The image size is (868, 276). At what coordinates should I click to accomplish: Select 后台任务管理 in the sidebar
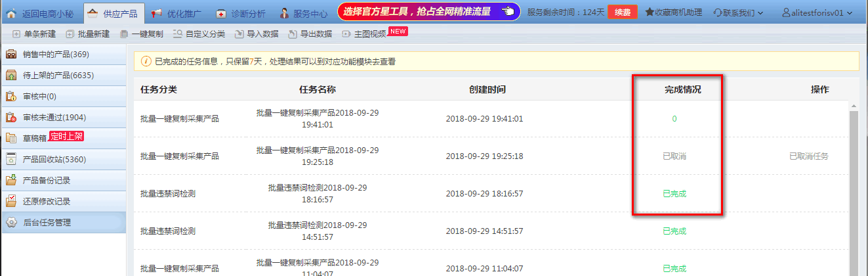point(63,223)
